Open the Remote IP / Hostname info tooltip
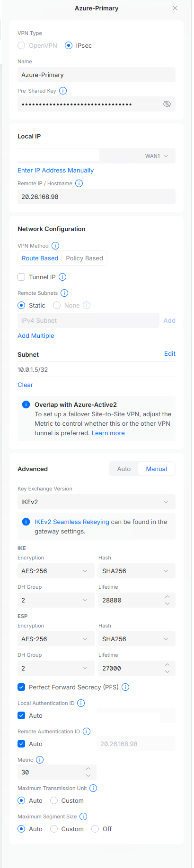This screenshot has width=194, height=868. (x=79, y=183)
